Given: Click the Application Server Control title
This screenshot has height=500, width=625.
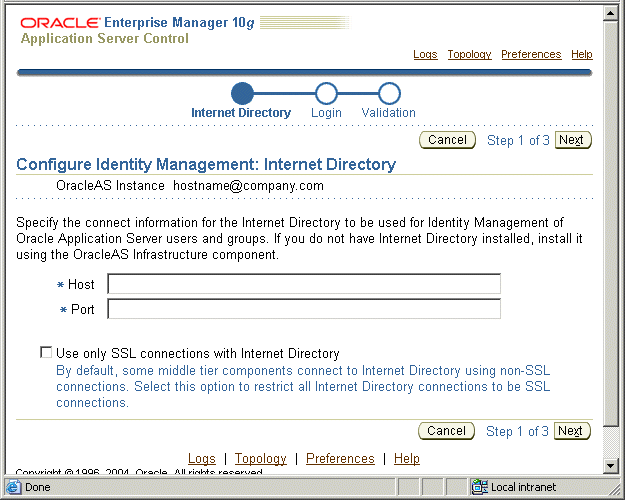Looking at the screenshot, I should 105,39.
